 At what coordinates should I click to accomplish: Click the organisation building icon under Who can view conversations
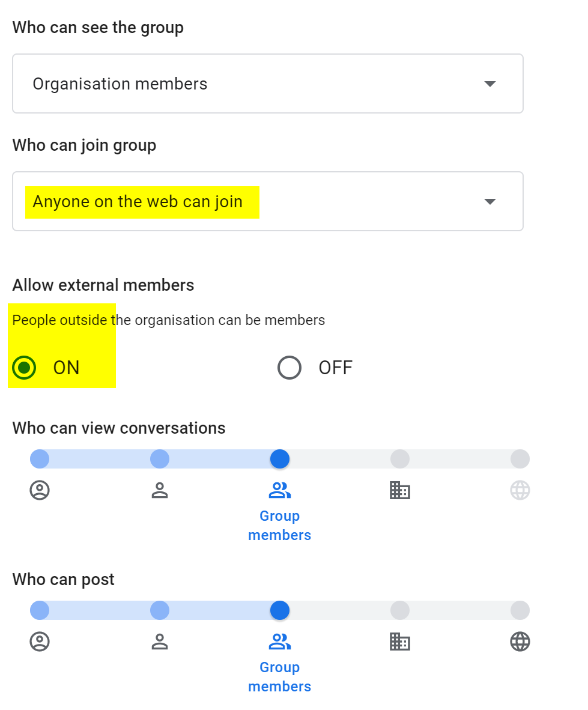click(399, 491)
